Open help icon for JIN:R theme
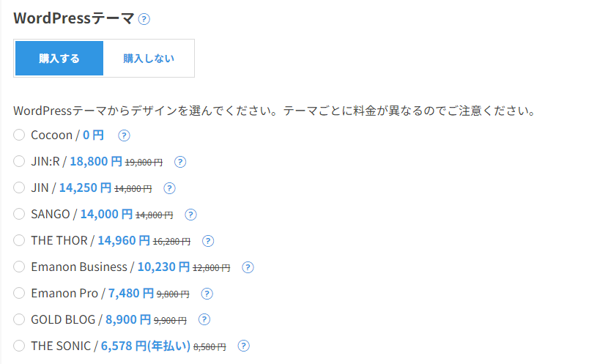The width and height of the screenshot is (608, 364). click(x=180, y=162)
